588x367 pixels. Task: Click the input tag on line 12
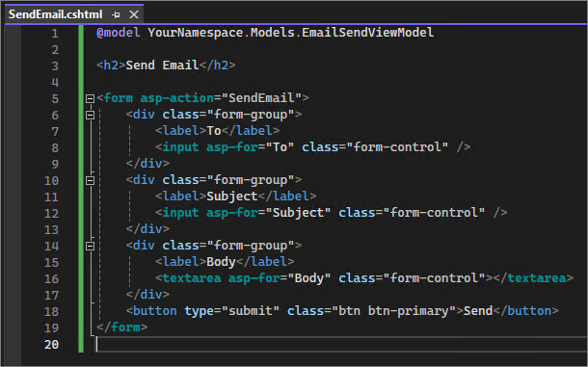click(x=180, y=213)
